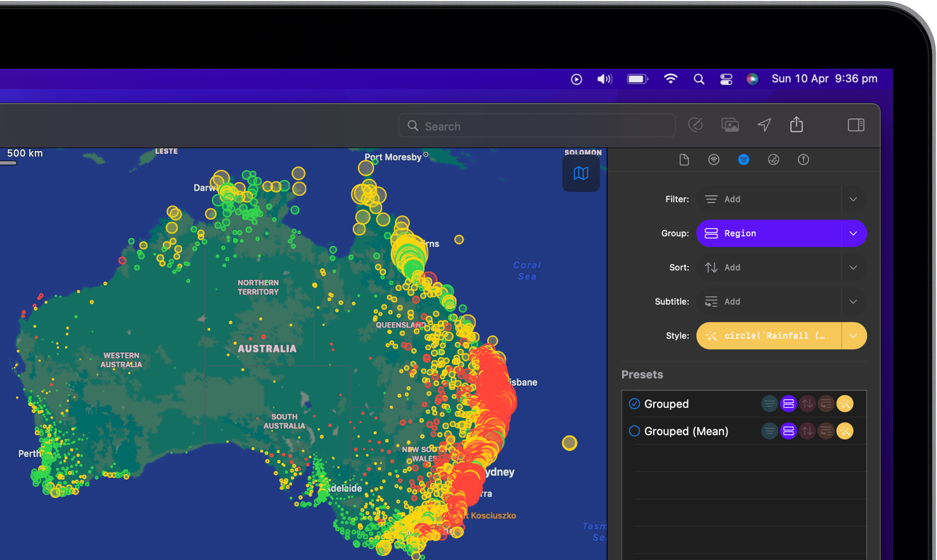Viewport: 937px width, 560px height.
Task: Switch to the document inspector tab
Action: 684,160
